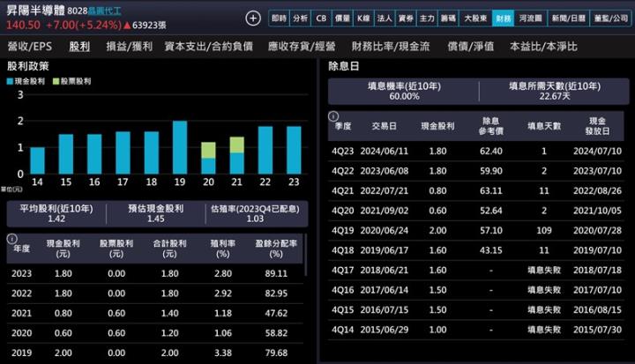The image size is (635, 364).
Task: Switch to the CB tab
Action: click(x=321, y=19)
